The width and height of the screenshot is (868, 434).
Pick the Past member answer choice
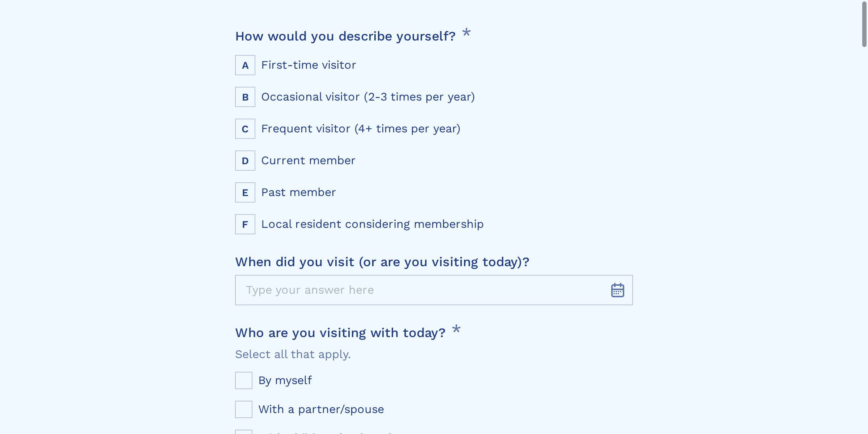(298, 192)
